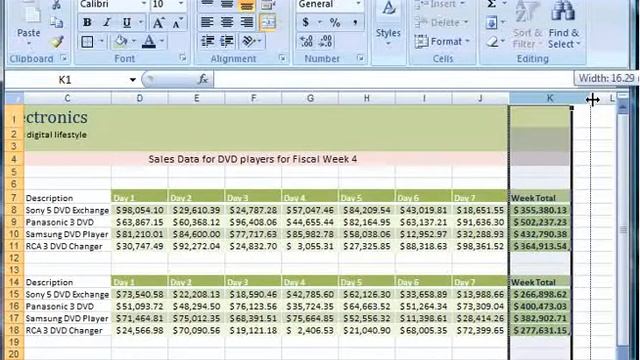Click the Name Box showing K1
The image size is (640, 360).
[x=65, y=80]
